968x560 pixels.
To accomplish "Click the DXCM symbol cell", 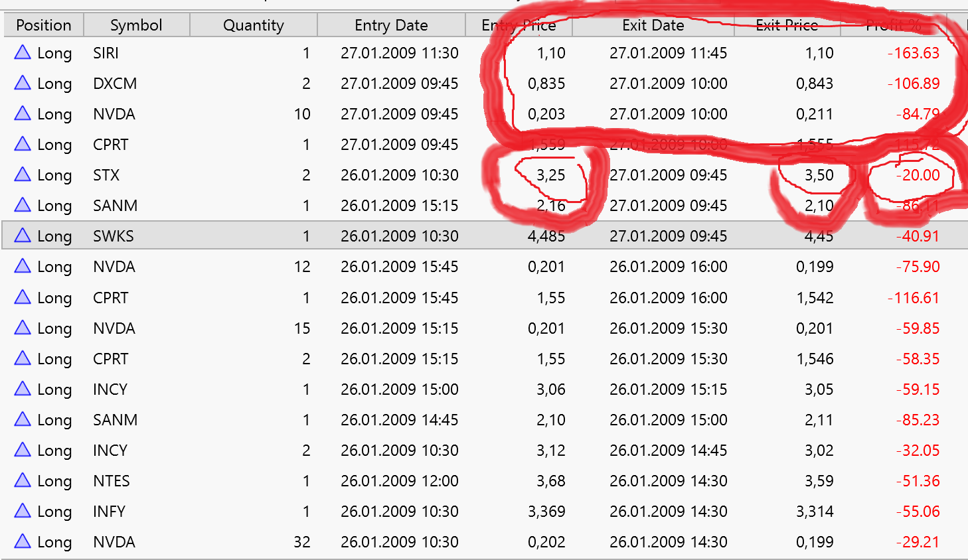I will tap(115, 84).
